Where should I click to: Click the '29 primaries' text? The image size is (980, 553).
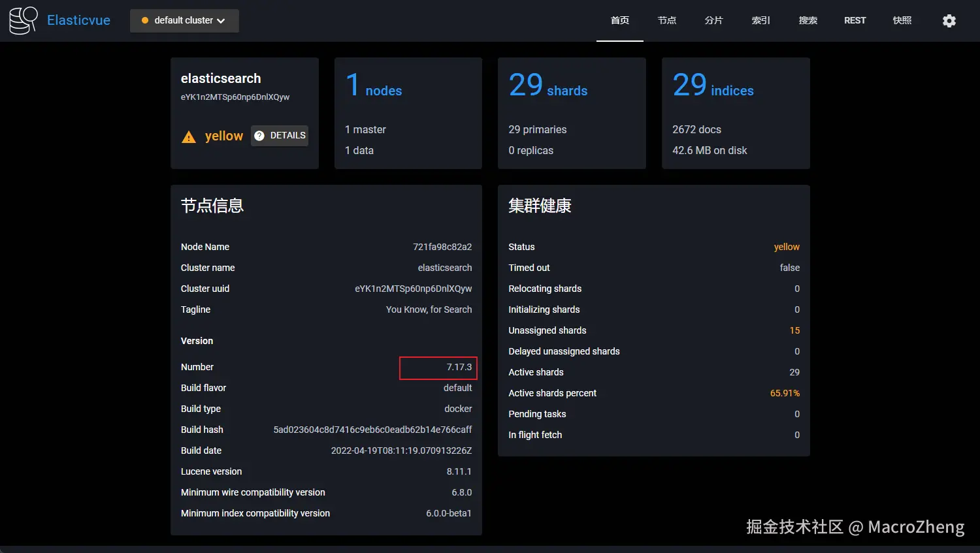[x=538, y=130]
